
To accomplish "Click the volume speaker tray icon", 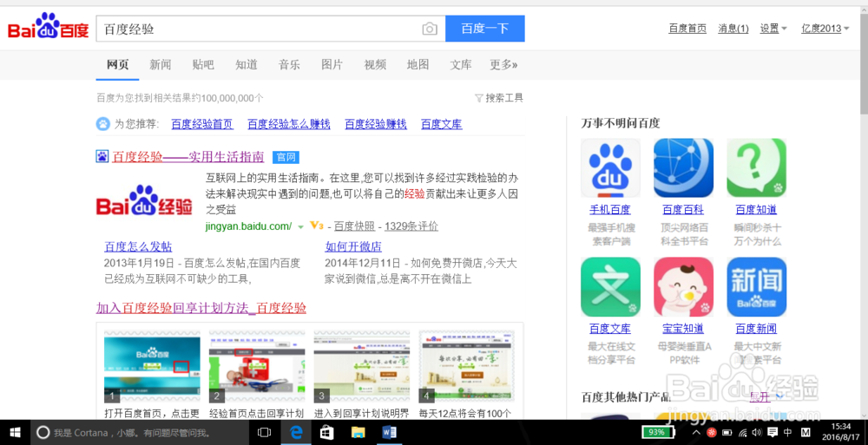I will point(757,432).
